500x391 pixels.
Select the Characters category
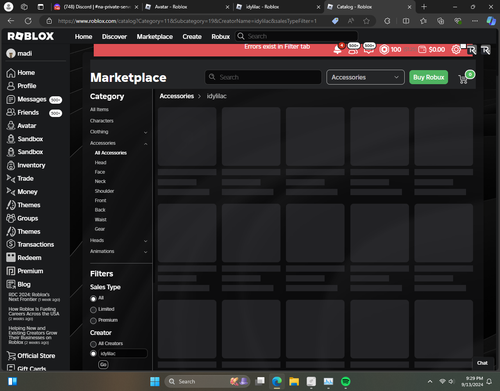point(102,121)
